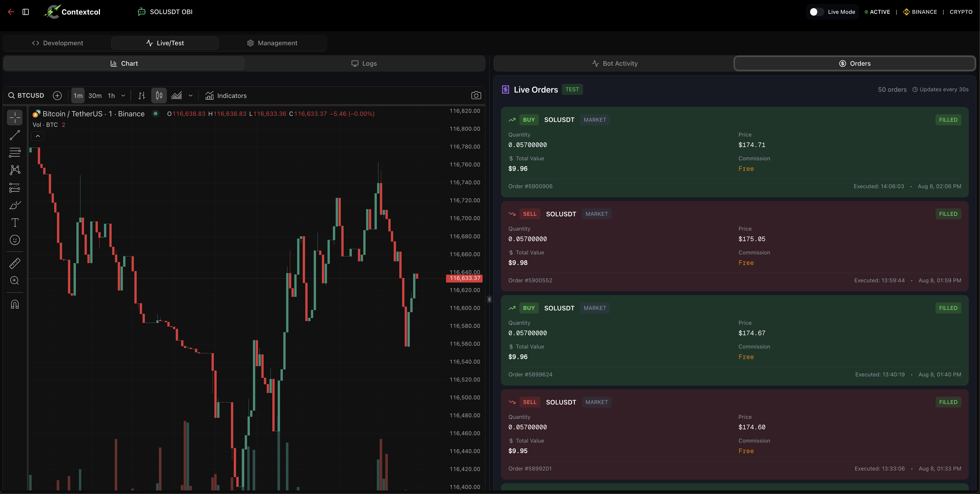Image resolution: width=980 pixels, height=494 pixels.
Task: Select the Orders tab
Action: tap(855, 64)
